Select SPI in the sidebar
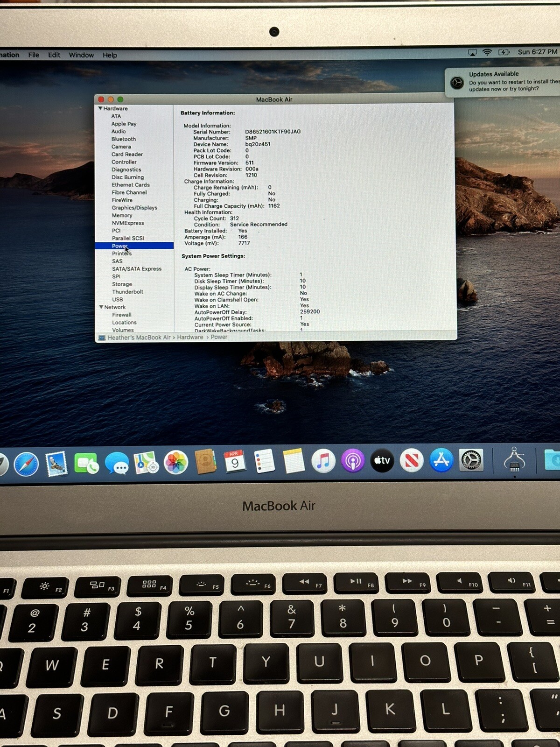560x747 pixels. pos(116,276)
